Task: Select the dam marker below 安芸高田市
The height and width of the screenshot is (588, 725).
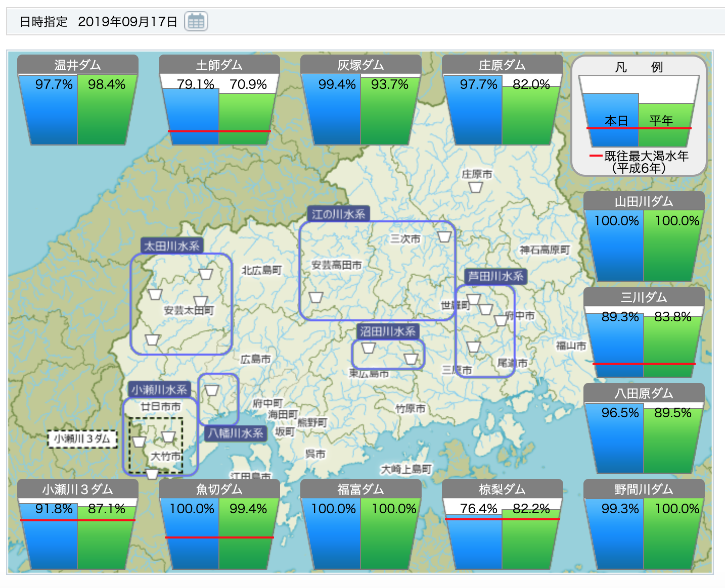Action: click(316, 298)
